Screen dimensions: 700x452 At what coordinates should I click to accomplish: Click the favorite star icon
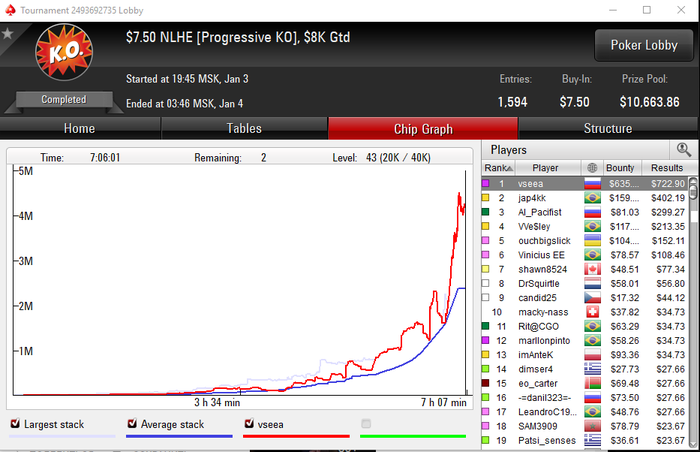7,33
